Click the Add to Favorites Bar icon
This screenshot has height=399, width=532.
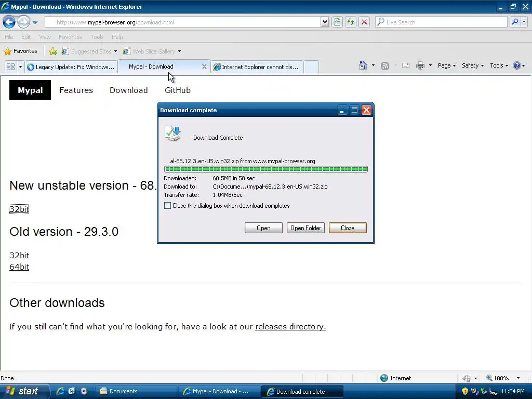tap(52, 51)
